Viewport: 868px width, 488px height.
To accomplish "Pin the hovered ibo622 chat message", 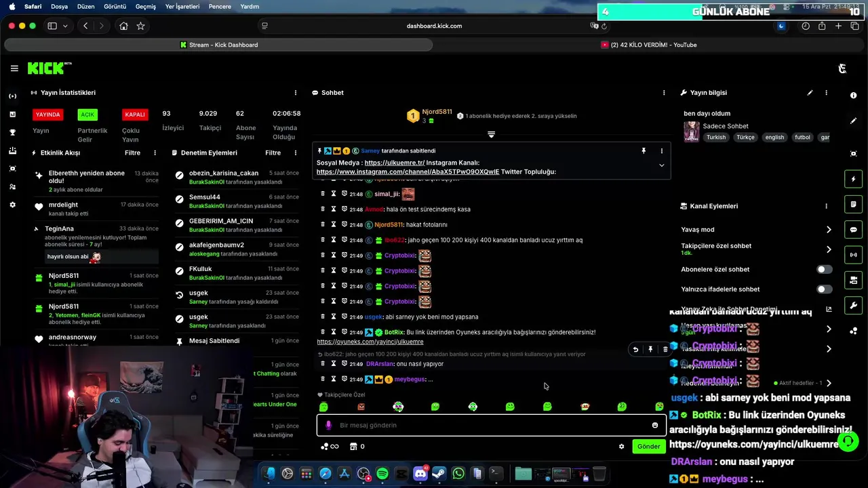I will 650,350.
